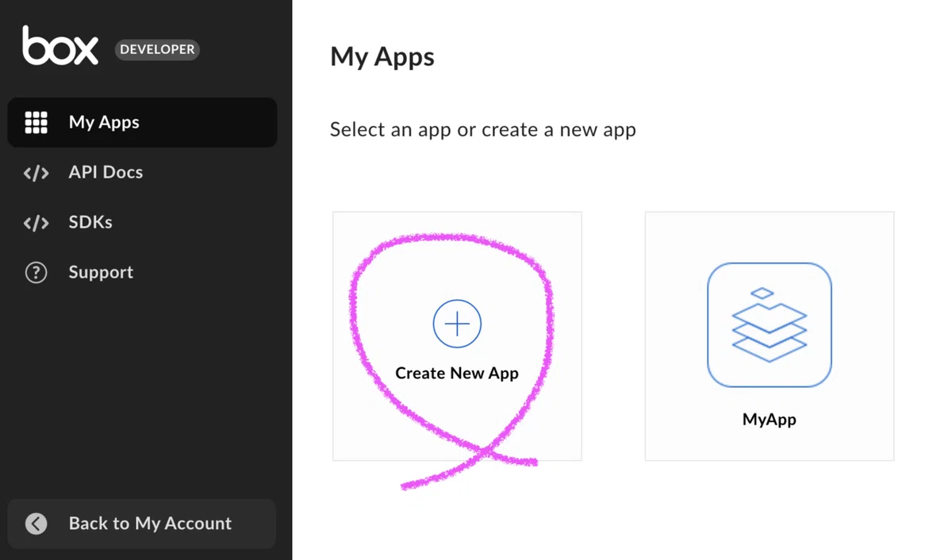Image resolution: width=952 pixels, height=560 pixels.
Task: Click the Create New App label
Action: [457, 373]
